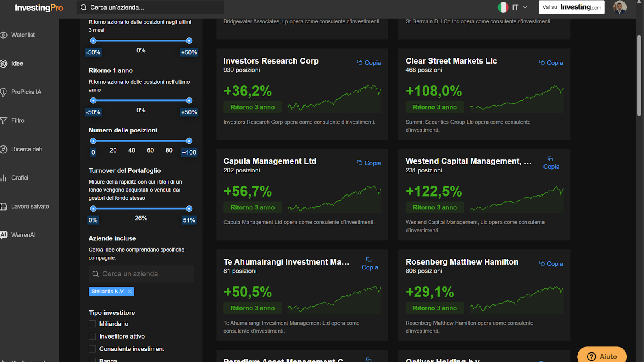Open Rosenberg Matthew Hamilton card title
This screenshot has height=362, width=644.
[462, 262]
